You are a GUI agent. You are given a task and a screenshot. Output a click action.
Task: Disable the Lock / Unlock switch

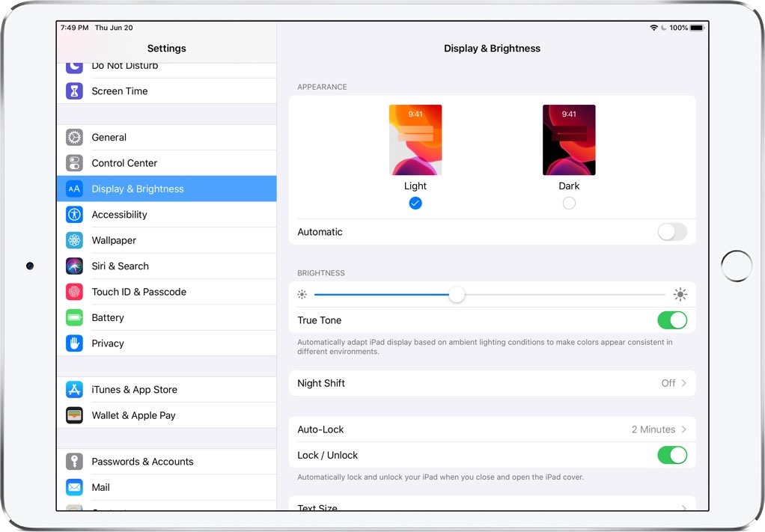(x=672, y=455)
